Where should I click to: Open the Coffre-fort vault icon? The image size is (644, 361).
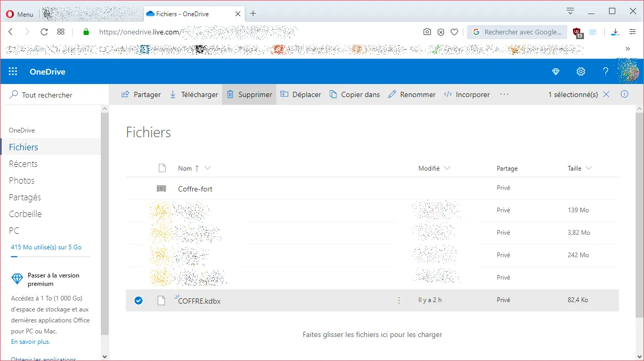pyautogui.click(x=161, y=188)
